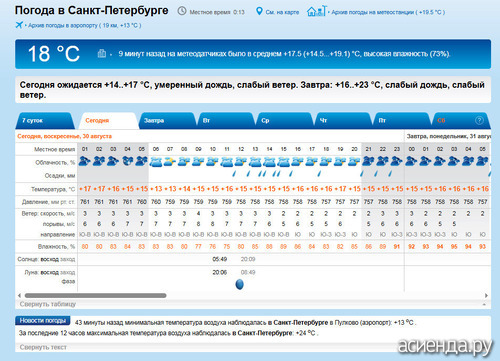500x361 pixels.
Task: Click the sensor building icon in banner
Action: (102, 53)
